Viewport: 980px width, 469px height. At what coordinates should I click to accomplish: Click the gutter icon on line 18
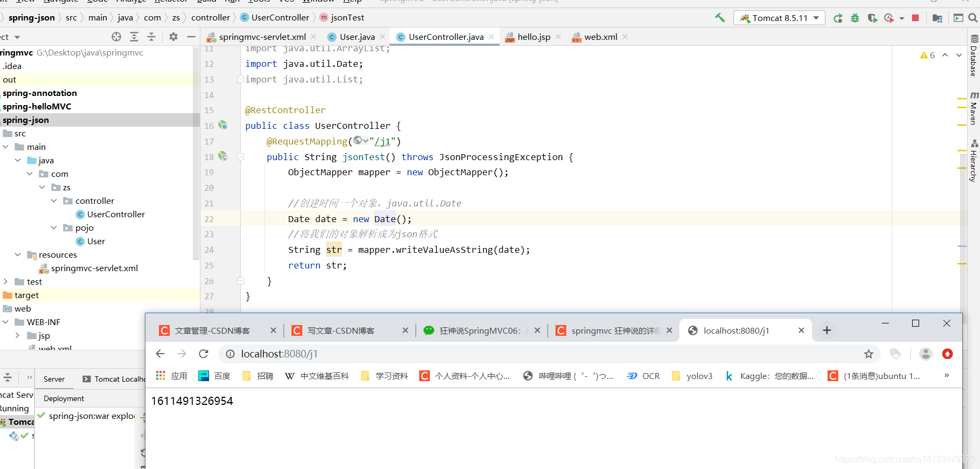(x=223, y=157)
